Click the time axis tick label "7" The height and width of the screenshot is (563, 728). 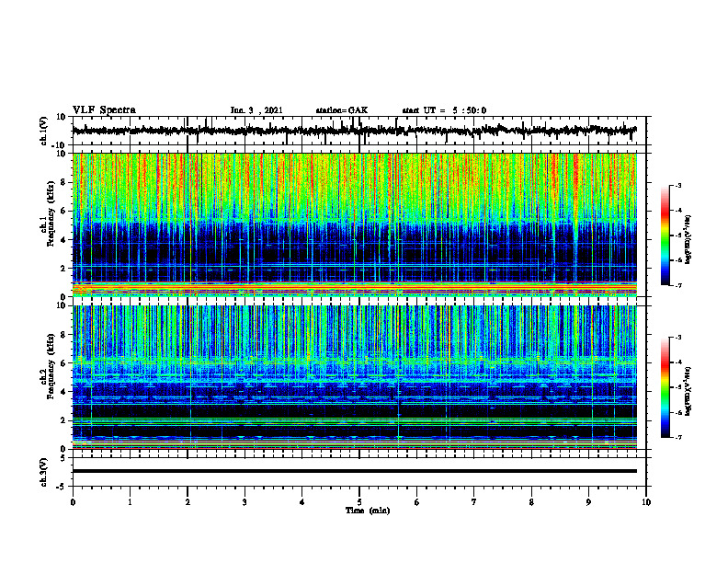pyautogui.click(x=474, y=502)
